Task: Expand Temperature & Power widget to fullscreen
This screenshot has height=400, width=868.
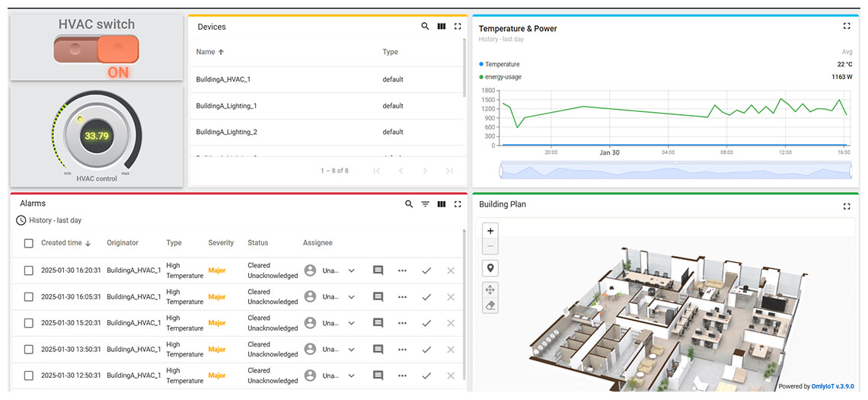Action: (x=847, y=26)
